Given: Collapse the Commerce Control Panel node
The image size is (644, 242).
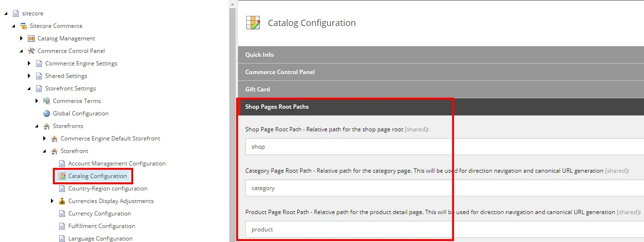Looking at the screenshot, I should click(x=21, y=51).
